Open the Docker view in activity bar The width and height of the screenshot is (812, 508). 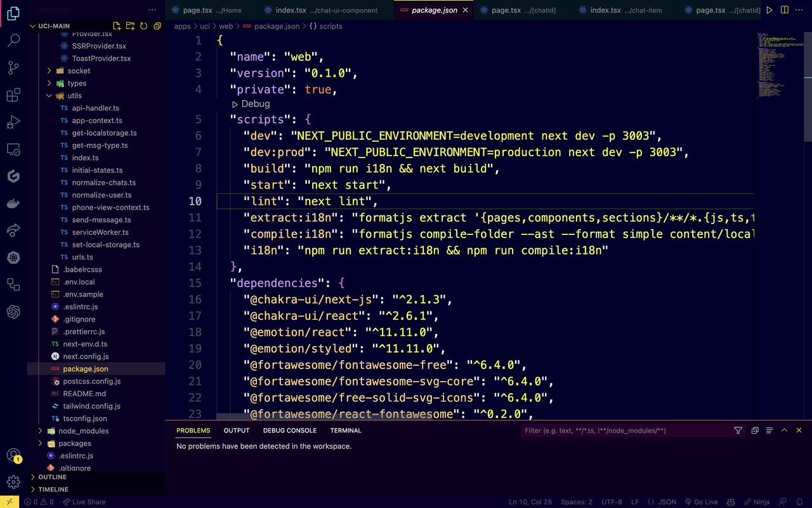click(13, 204)
